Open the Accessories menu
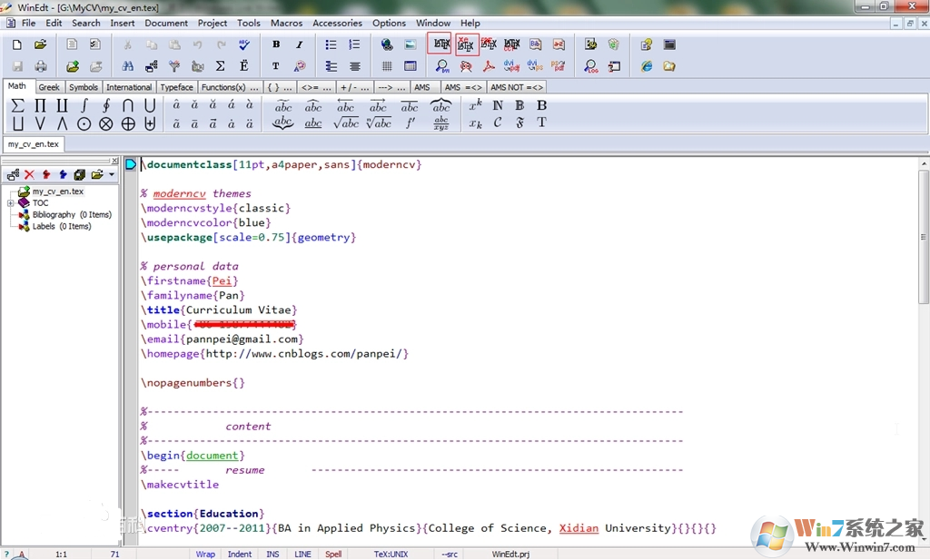 click(x=337, y=23)
